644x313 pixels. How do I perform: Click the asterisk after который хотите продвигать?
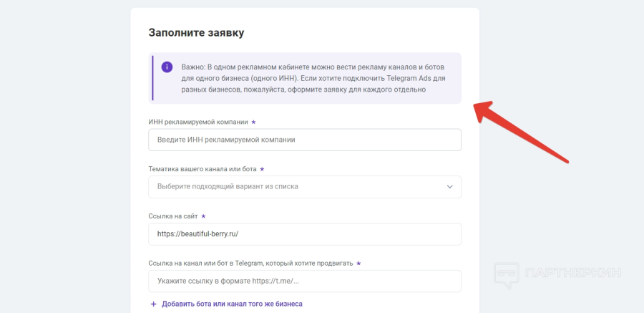[x=358, y=264]
